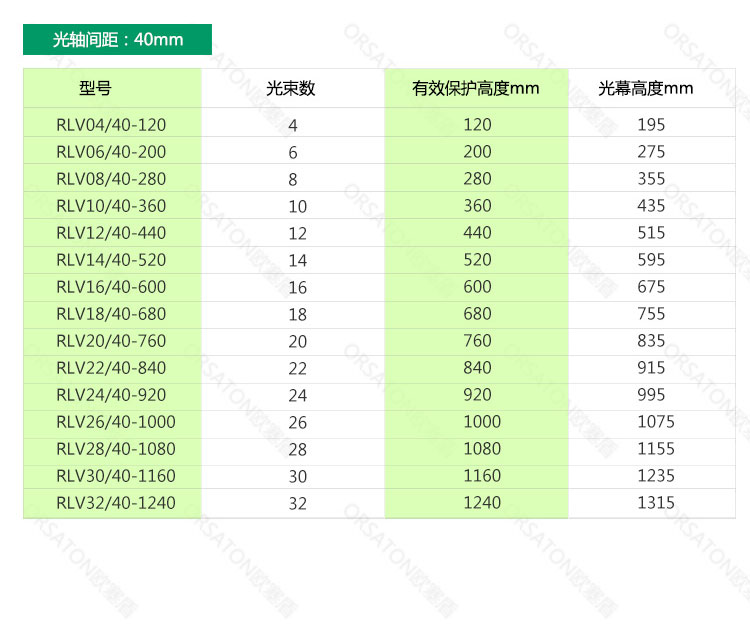This screenshot has height=633, width=750.
Task: Click model cell RLV16/40-600
Action: click(111, 287)
